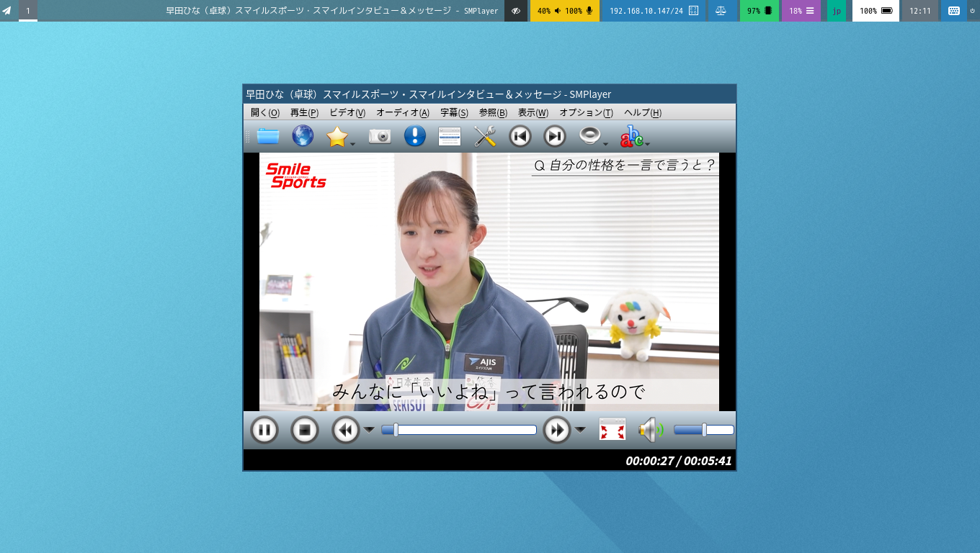The width and height of the screenshot is (980, 553).
Task: Show file info with the blue exclamation icon
Action: point(415,136)
